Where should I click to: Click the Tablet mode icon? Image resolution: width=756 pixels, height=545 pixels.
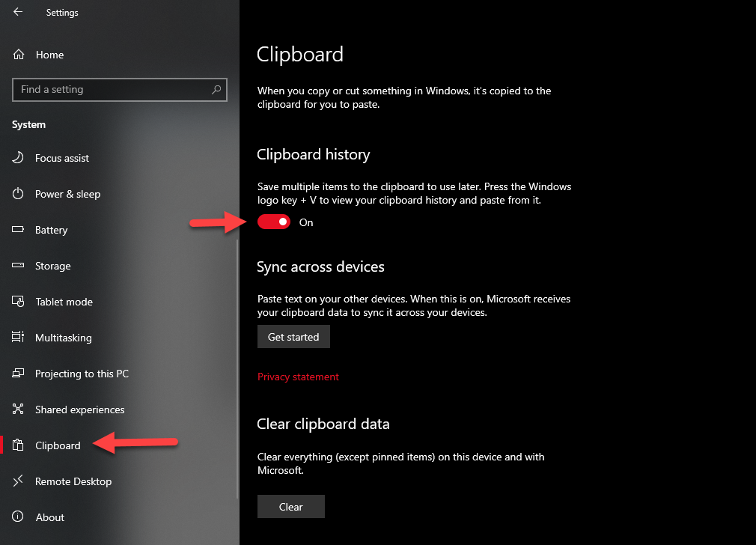[x=19, y=302]
